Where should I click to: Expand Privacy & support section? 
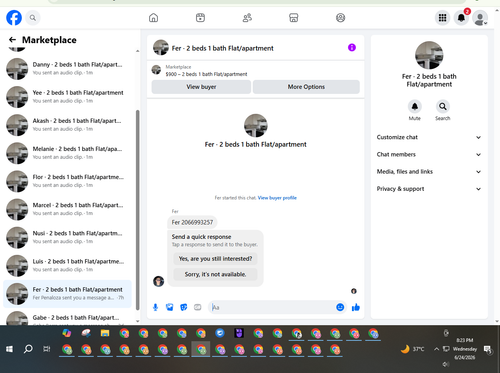[429, 189]
